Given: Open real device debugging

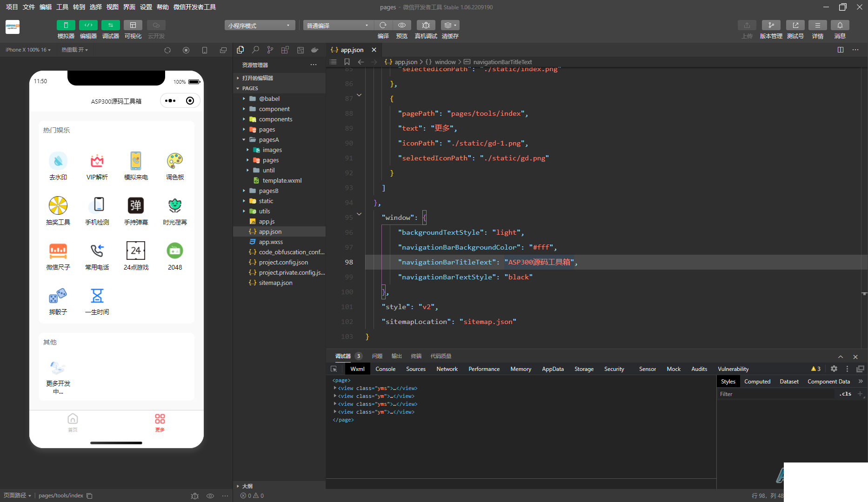Looking at the screenshot, I should click(x=426, y=25).
